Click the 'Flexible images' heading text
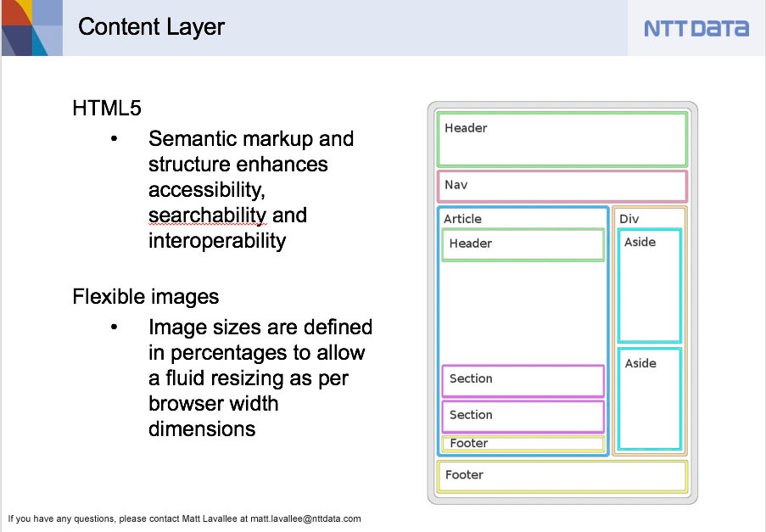Viewport: 766px width, 532px height. [x=145, y=297]
